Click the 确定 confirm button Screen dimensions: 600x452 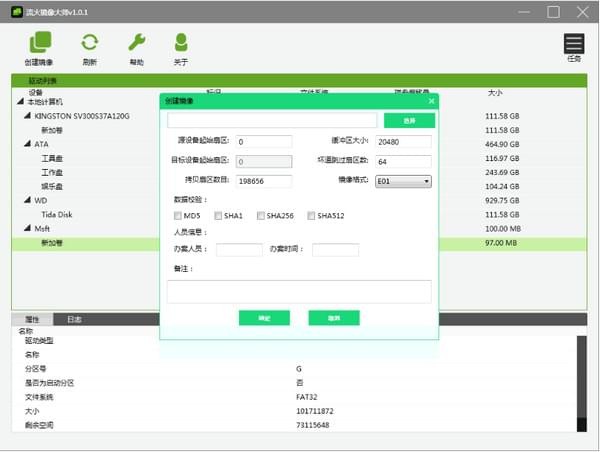tap(264, 318)
